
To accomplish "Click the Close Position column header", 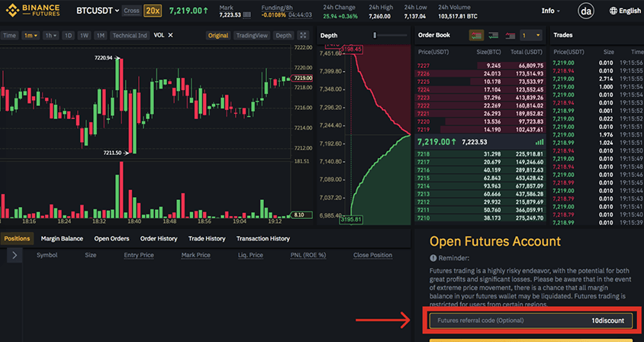I will pos(372,255).
